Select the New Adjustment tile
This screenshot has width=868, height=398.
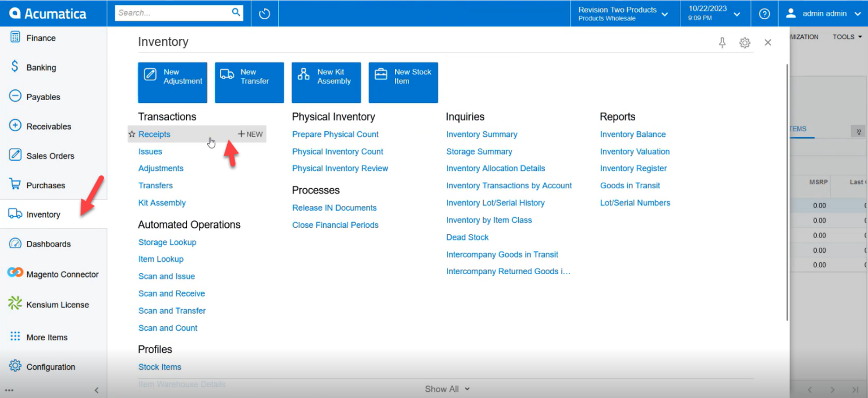[x=172, y=83]
